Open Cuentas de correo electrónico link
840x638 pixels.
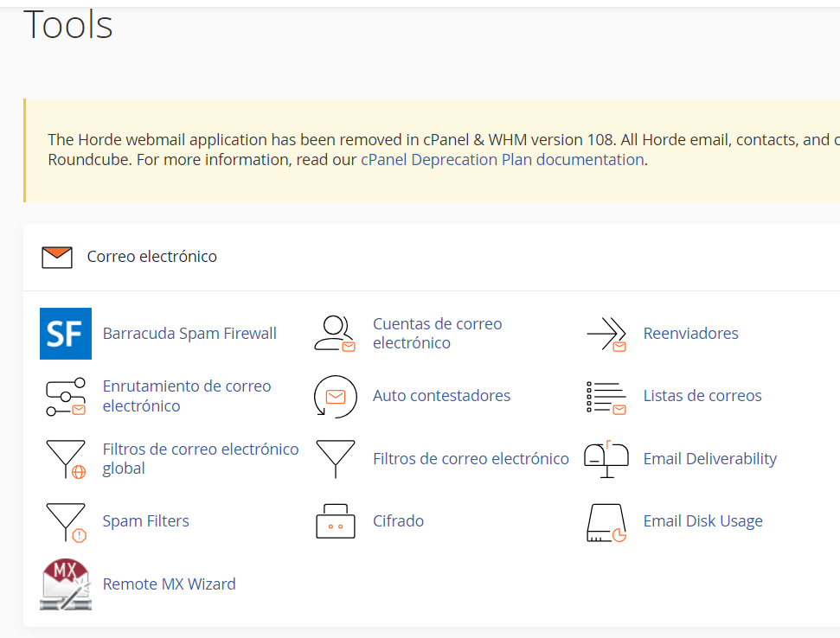pos(437,334)
